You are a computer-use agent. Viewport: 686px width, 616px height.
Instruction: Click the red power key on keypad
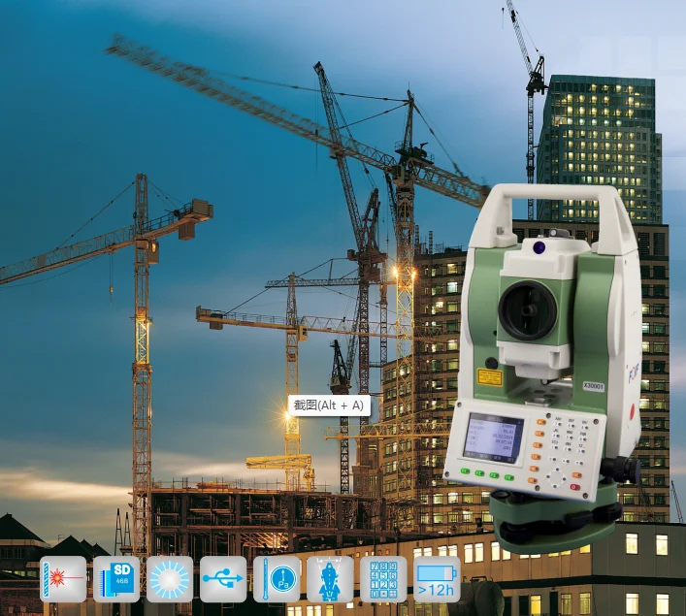tap(574, 487)
